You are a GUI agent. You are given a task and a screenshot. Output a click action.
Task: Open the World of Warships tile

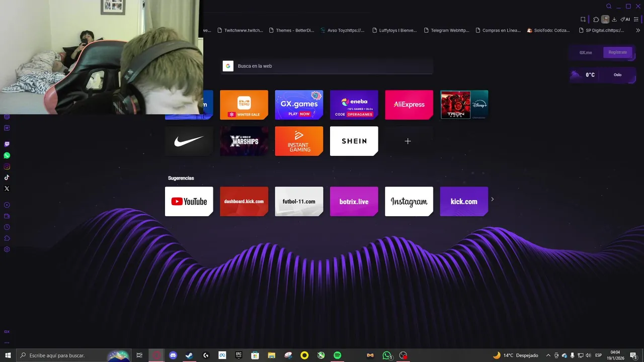[x=244, y=141]
